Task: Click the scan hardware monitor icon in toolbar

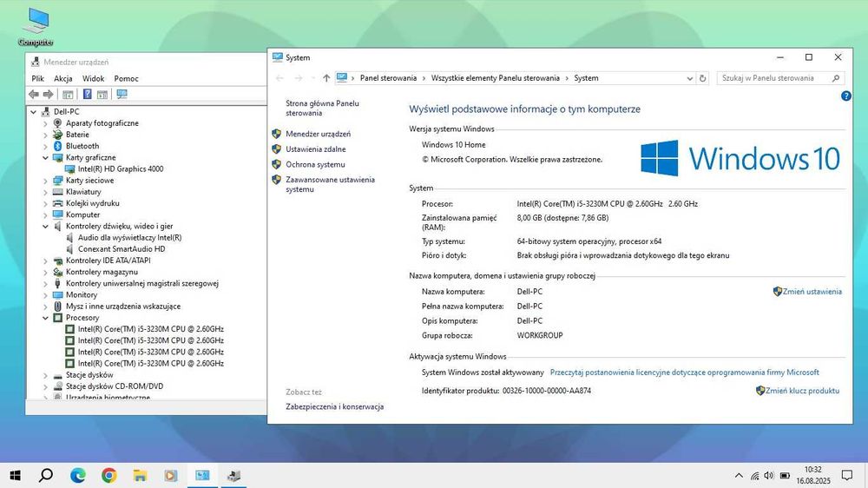Action: pos(122,94)
